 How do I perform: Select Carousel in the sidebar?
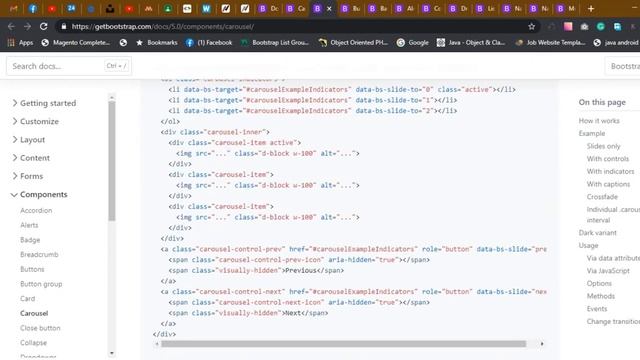[34, 313]
